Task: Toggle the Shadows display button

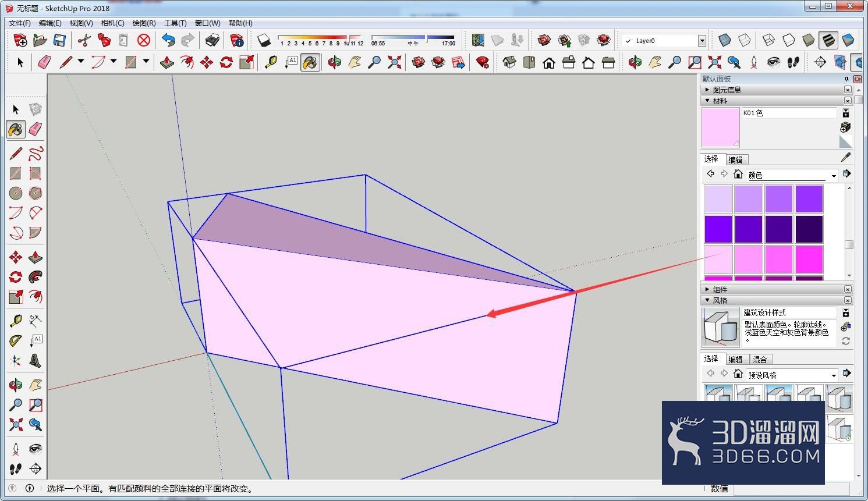Action: tap(264, 40)
